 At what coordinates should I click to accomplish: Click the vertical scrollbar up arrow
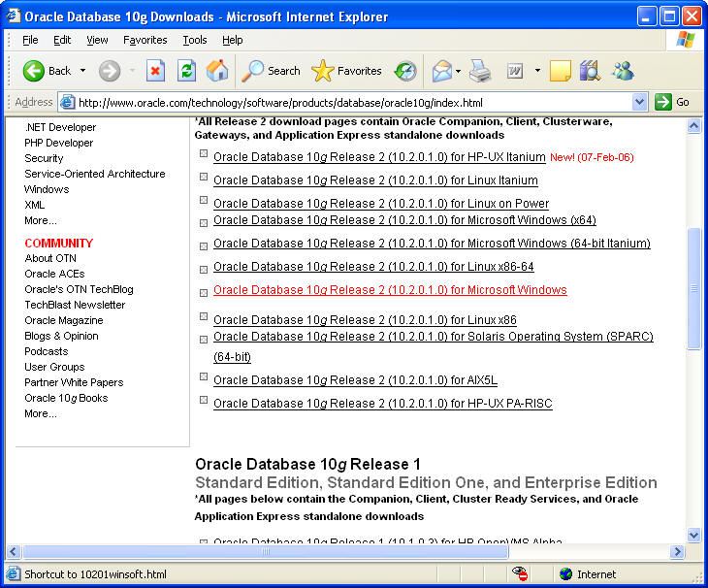693,126
